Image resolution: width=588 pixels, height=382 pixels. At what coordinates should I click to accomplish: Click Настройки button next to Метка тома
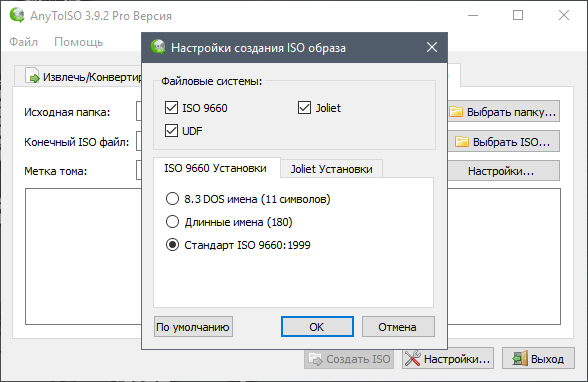tap(503, 171)
